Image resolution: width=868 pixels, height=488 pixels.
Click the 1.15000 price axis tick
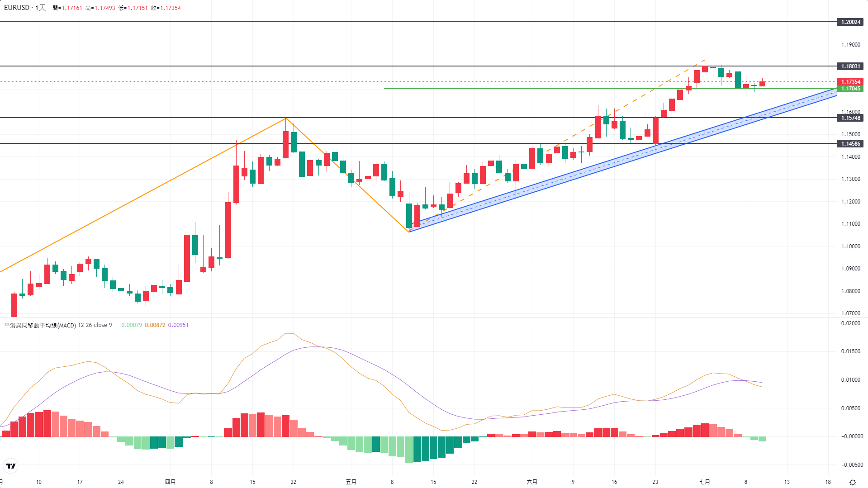click(x=850, y=134)
